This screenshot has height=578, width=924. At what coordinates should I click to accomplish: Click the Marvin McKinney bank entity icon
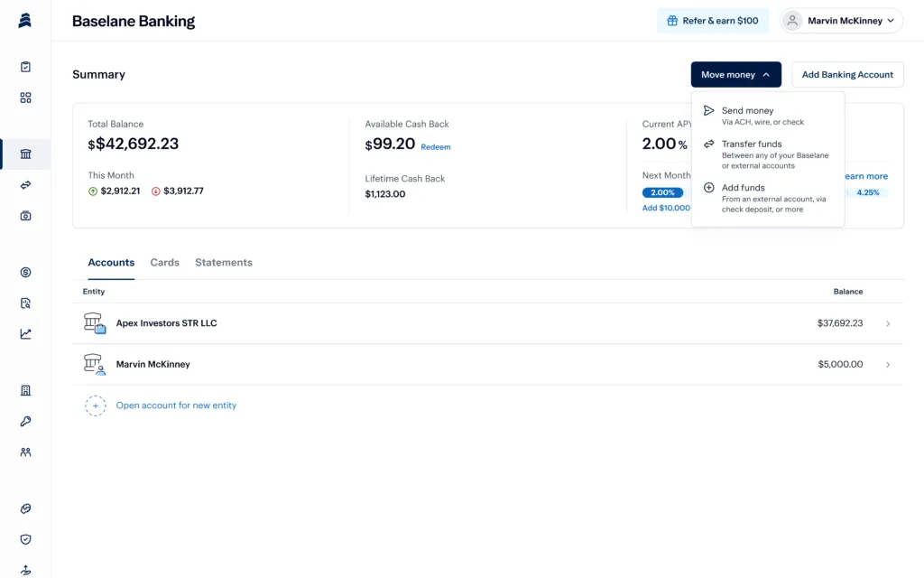click(95, 365)
